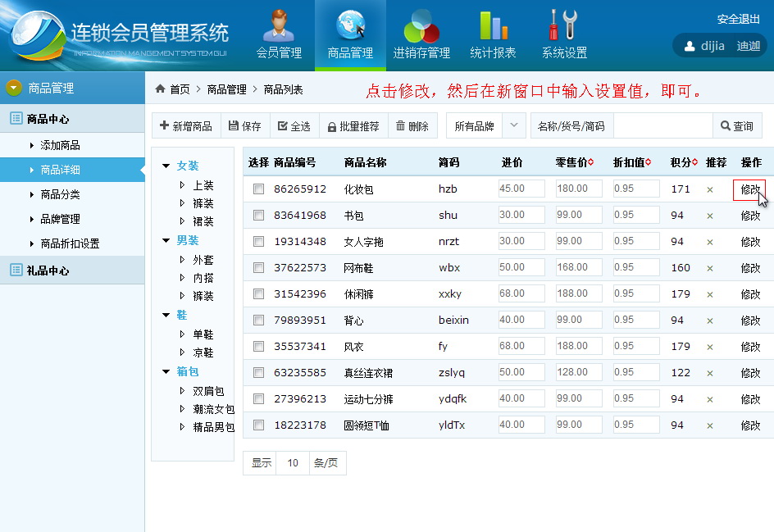Expand the 单鞋 subcategory

[x=182, y=334]
